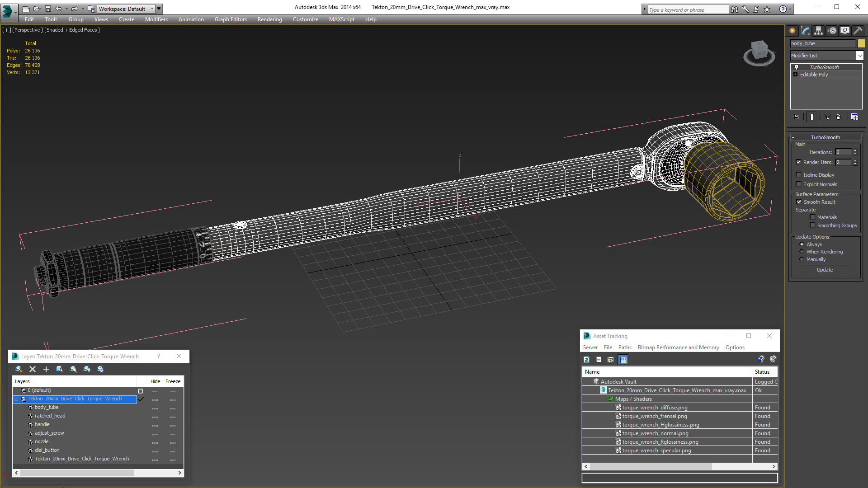This screenshot has height=488, width=868.
Task: Click the Help question mark icon
Action: (x=783, y=9)
